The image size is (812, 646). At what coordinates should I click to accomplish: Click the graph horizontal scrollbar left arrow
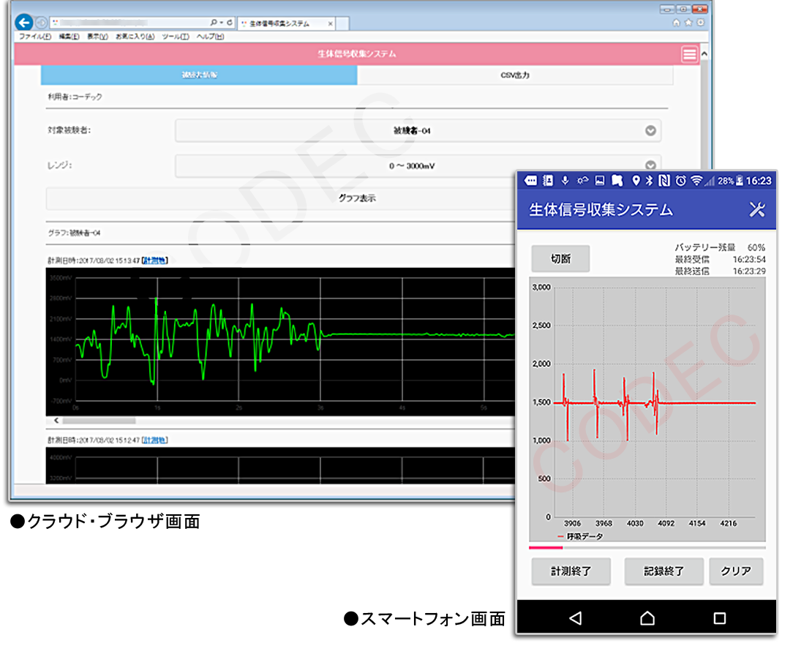pos(56,421)
